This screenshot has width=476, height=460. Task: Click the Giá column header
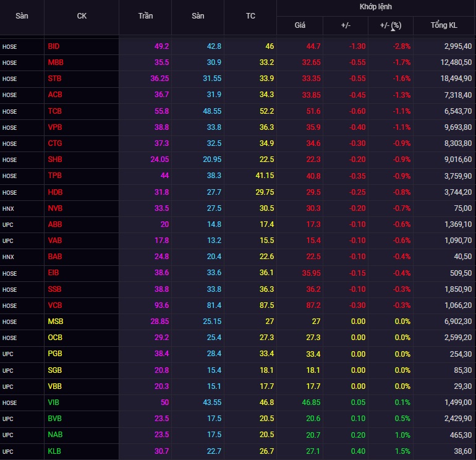[300, 25]
